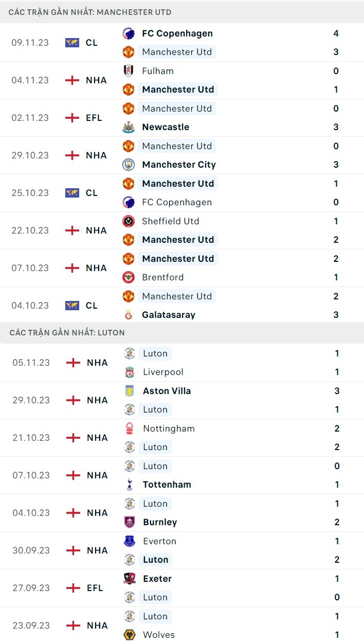
Task: Click the Fulham club crest
Action: click(129, 71)
